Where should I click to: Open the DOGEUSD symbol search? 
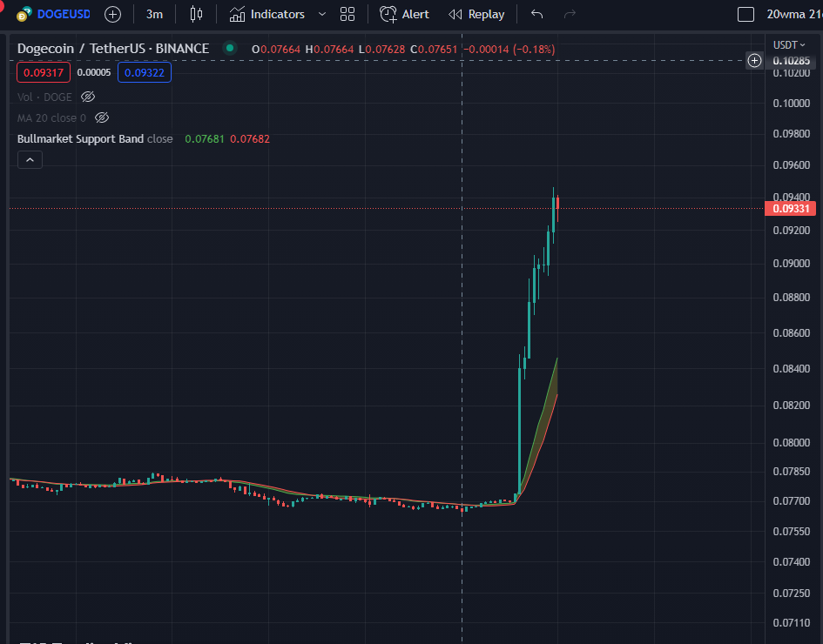[x=53, y=14]
